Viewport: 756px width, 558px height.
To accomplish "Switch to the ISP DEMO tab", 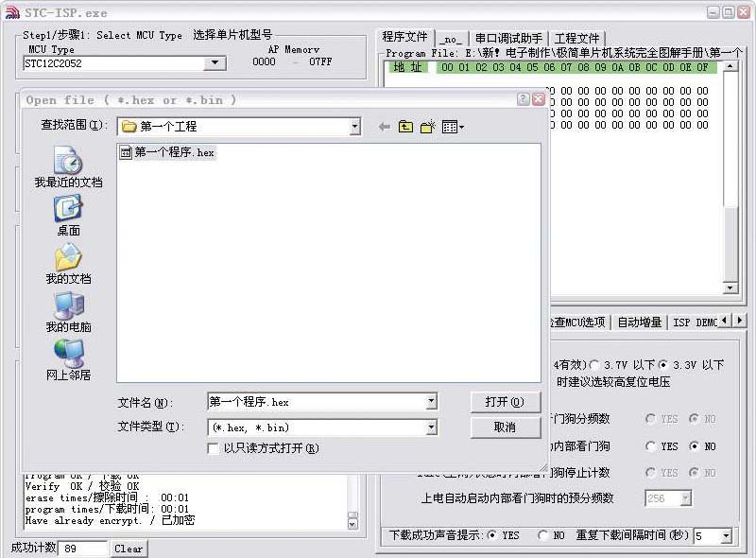I will point(695,322).
